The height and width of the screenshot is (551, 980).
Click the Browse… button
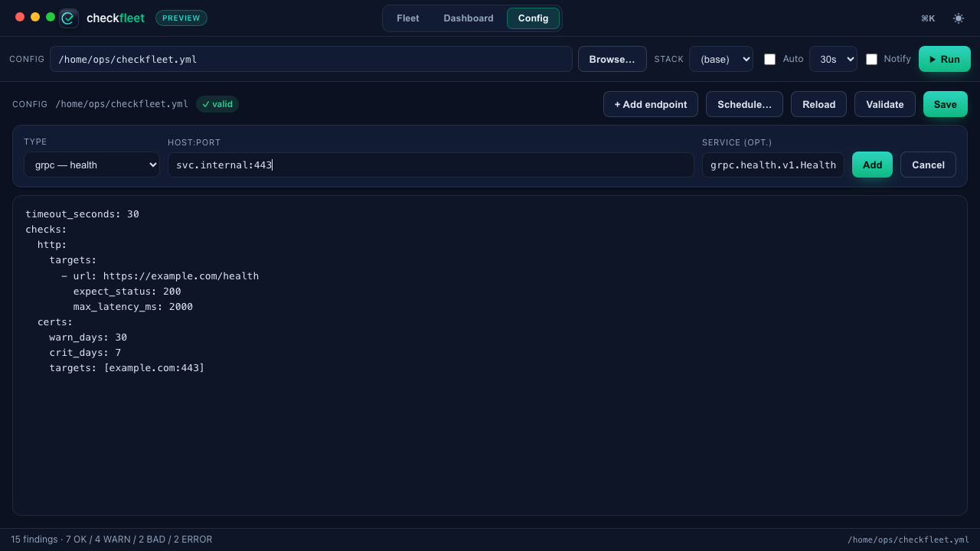612,59
